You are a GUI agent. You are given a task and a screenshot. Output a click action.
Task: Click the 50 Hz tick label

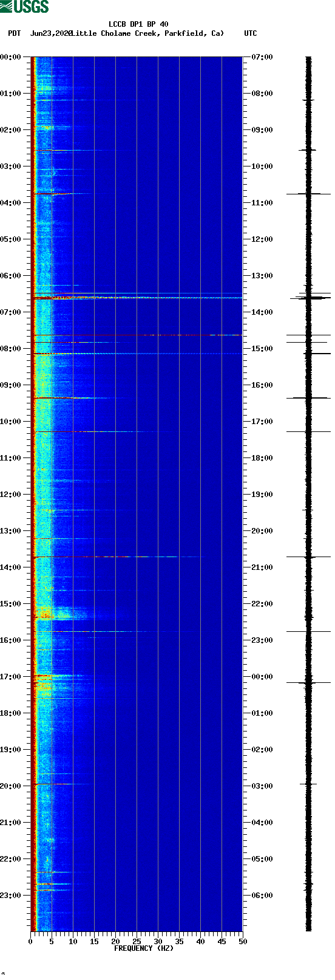point(243,942)
